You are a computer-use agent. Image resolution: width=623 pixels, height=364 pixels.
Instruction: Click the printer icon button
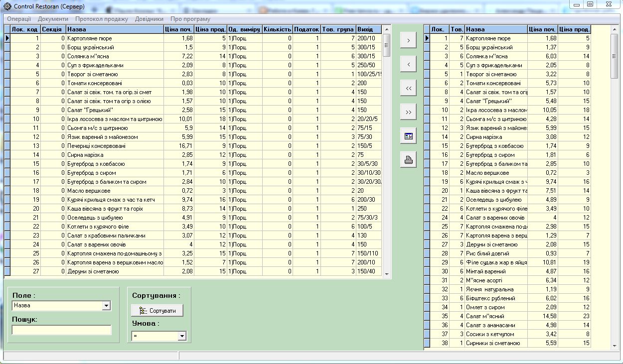pos(408,160)
